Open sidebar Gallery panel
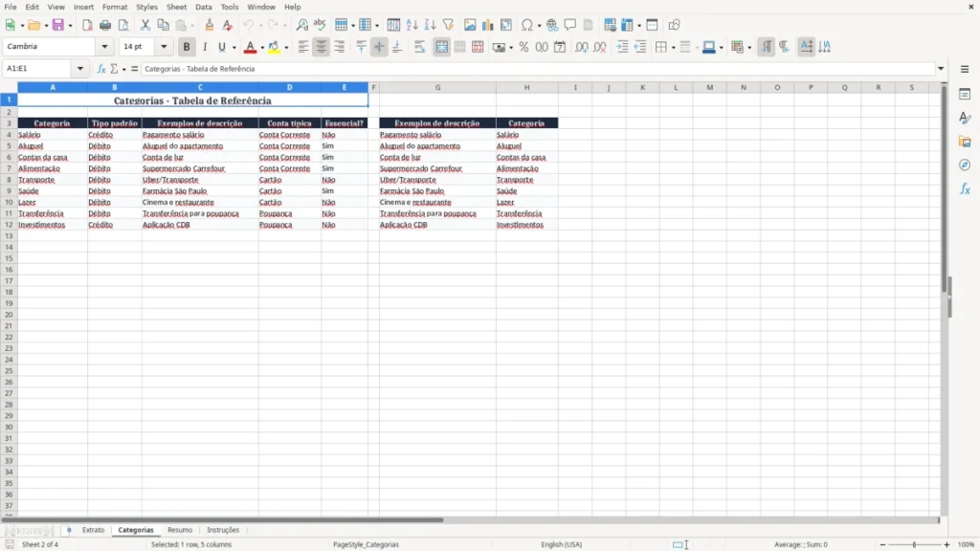Image resolution: width=980 pixels, height=551 pixels. [x=965, y=142]
